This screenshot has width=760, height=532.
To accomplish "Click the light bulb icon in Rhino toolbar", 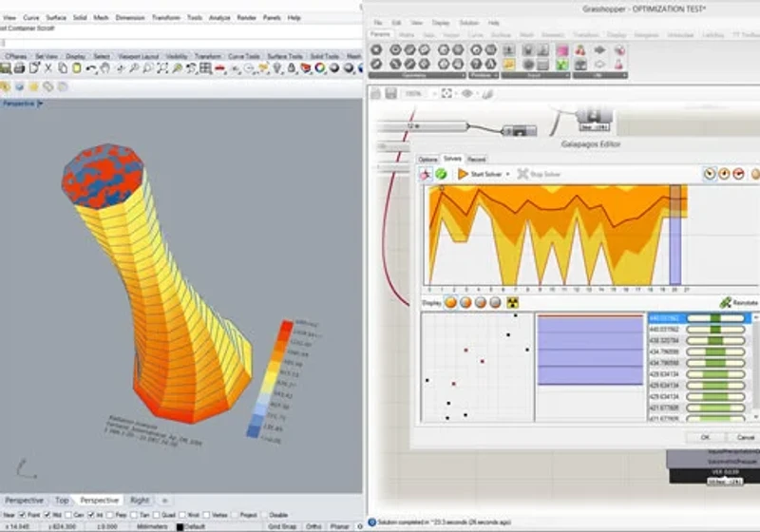I will pyautogui.click(x=277, y=68).
